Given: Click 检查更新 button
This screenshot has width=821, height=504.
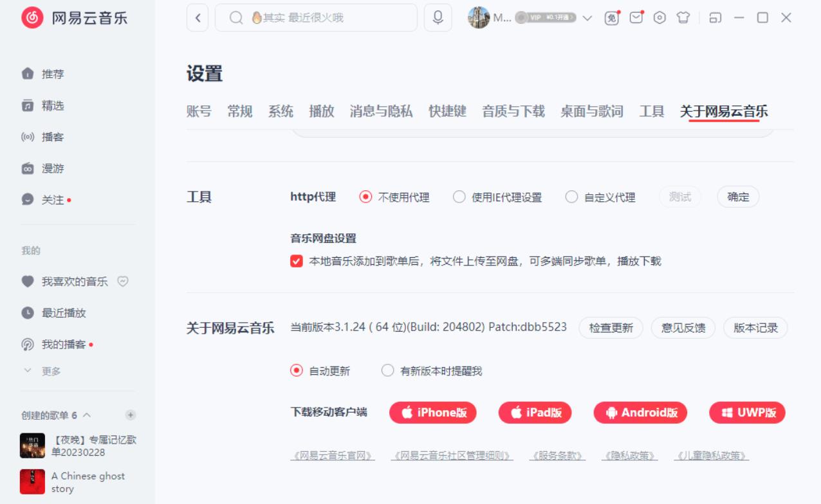Looking at the screenshot, I should click(611, 328).
